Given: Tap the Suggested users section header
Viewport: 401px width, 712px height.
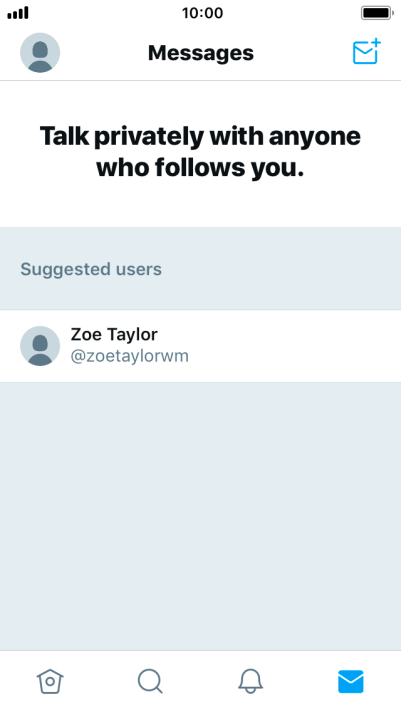Looking at the screenshot, I should coord(91,269).
